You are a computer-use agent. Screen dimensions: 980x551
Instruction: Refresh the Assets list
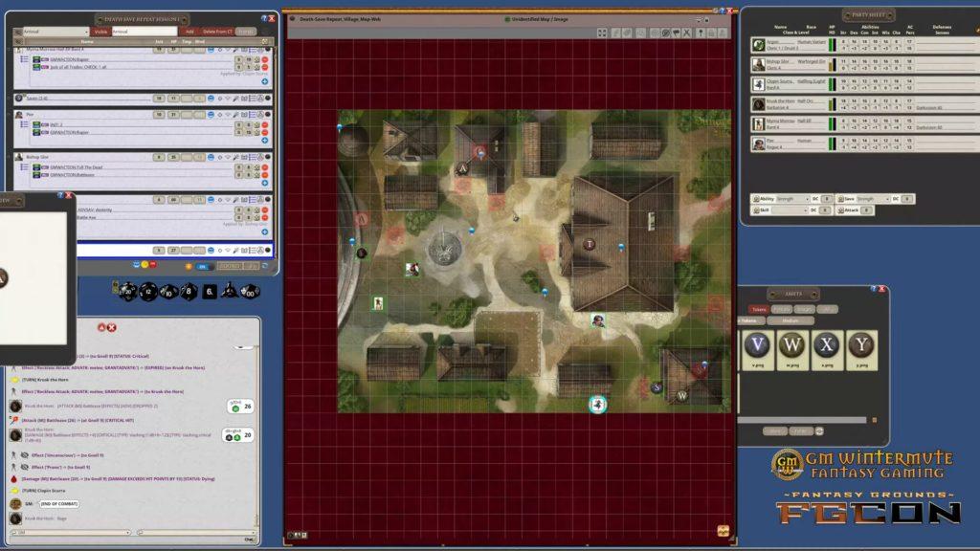click(819, 431)
